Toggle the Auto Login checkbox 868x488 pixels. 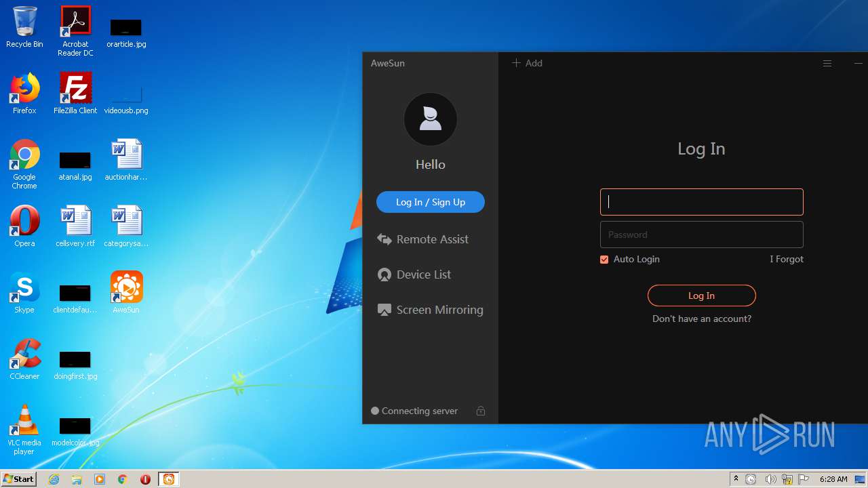click(x=604, y=260)
